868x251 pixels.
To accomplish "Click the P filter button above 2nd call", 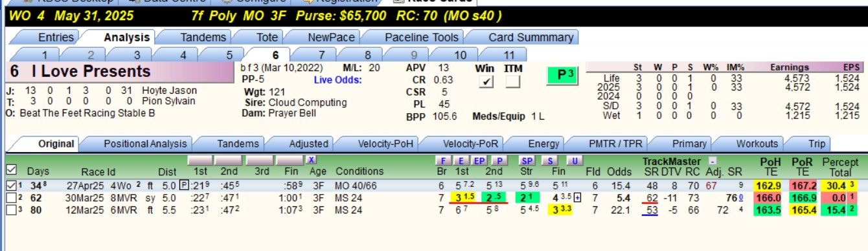I will point(499,160).
